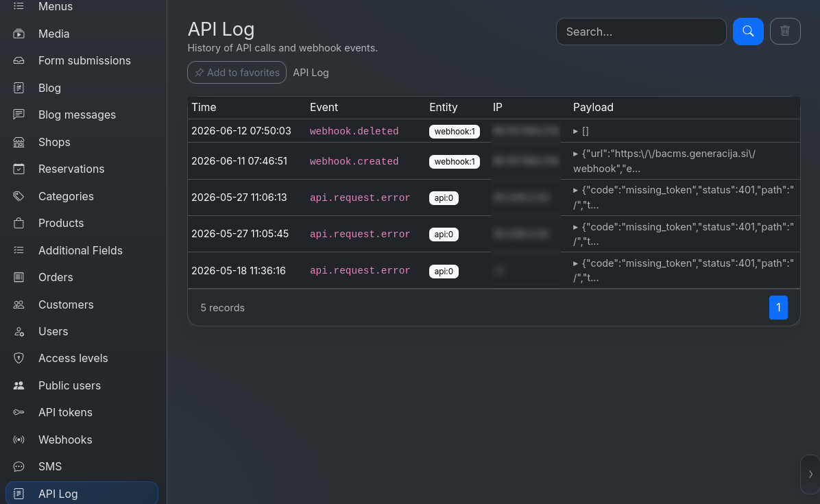Open the Access levels page
The height and width of the screenshot is (504, 820).
(73, 358)
